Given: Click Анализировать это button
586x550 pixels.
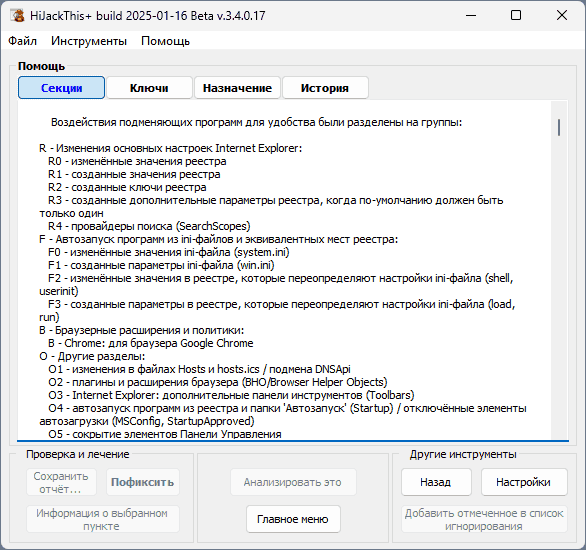Looking at the screenshot, I should [x=293, y=482].
